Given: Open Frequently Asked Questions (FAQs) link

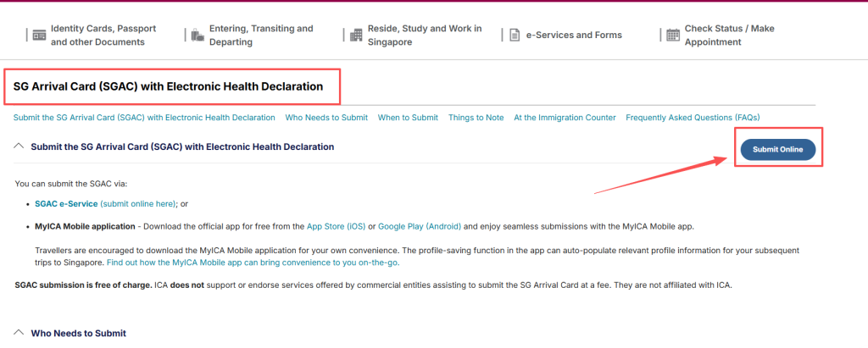Looking at the screenshot, I should coord(692,118).
